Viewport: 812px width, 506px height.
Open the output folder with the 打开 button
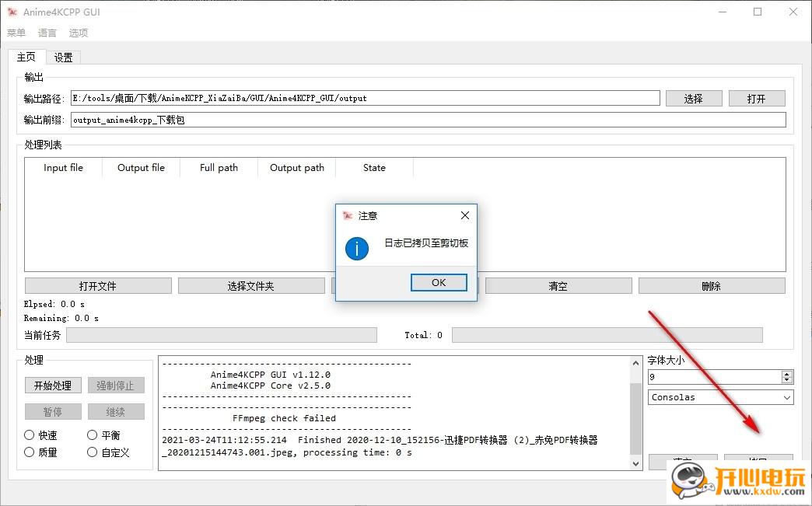[x=757, y=98]
